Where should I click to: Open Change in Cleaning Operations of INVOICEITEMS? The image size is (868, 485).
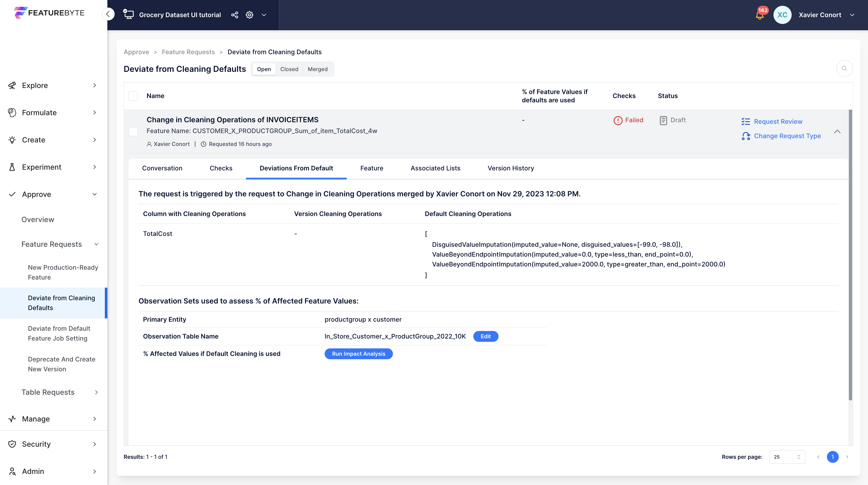click(x=232, y=120)
